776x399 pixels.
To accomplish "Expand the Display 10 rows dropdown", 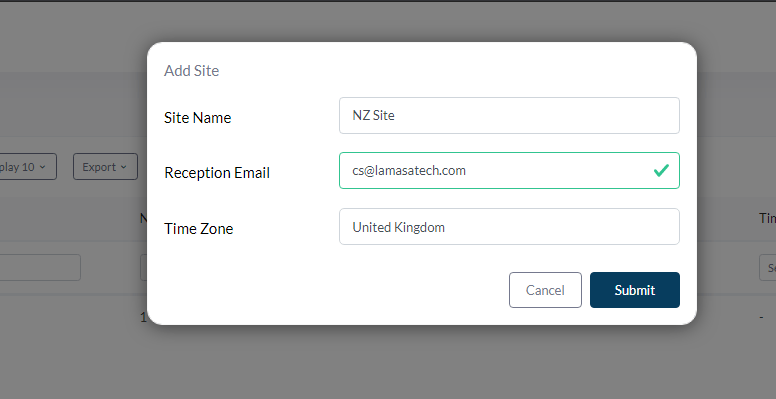I will pos(28,166).
